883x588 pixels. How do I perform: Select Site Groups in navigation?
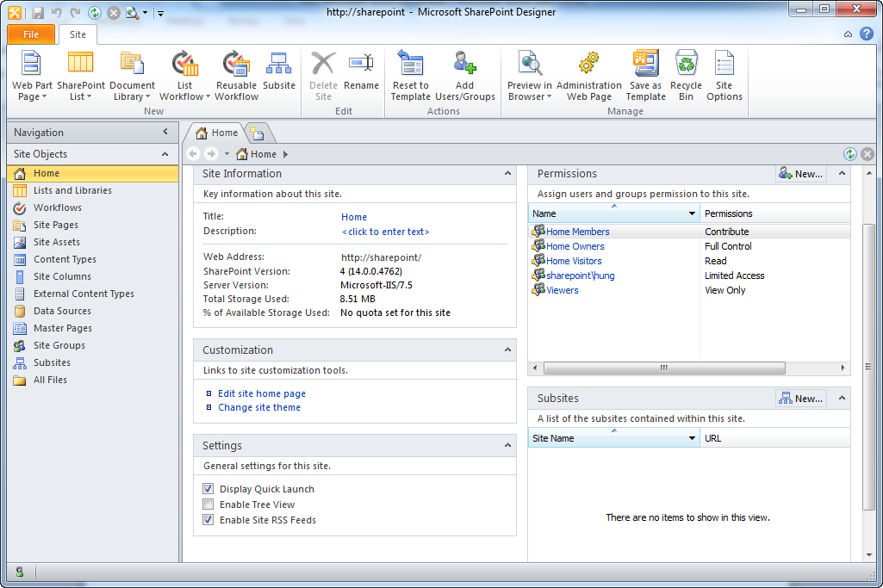[x=92, y=345]
